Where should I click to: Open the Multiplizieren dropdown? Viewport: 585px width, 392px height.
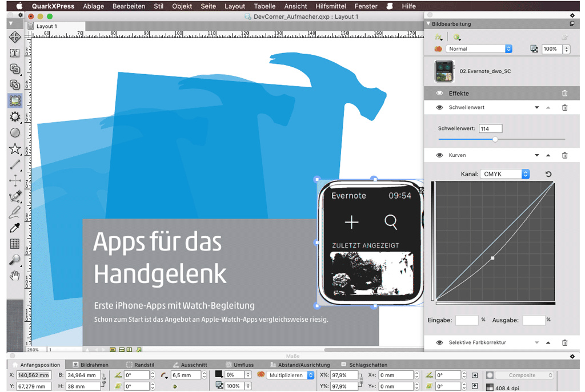pyautogui.click(x=291, y=375)
